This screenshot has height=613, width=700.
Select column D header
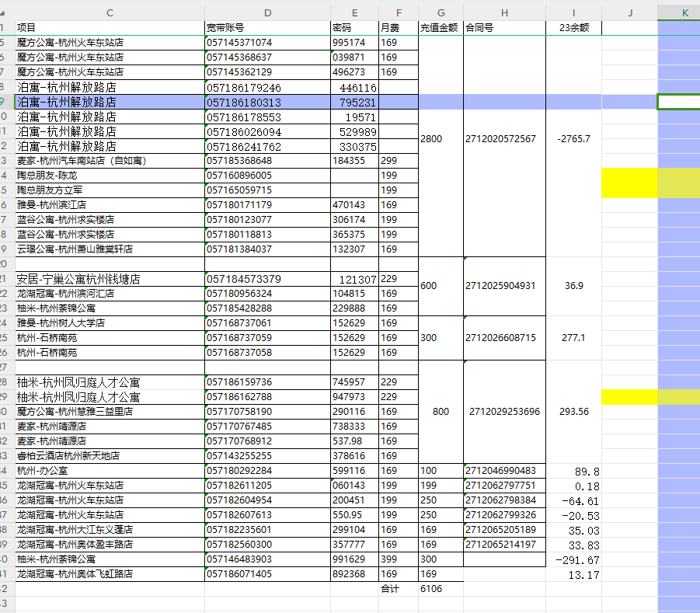click(x=267, y=12)
